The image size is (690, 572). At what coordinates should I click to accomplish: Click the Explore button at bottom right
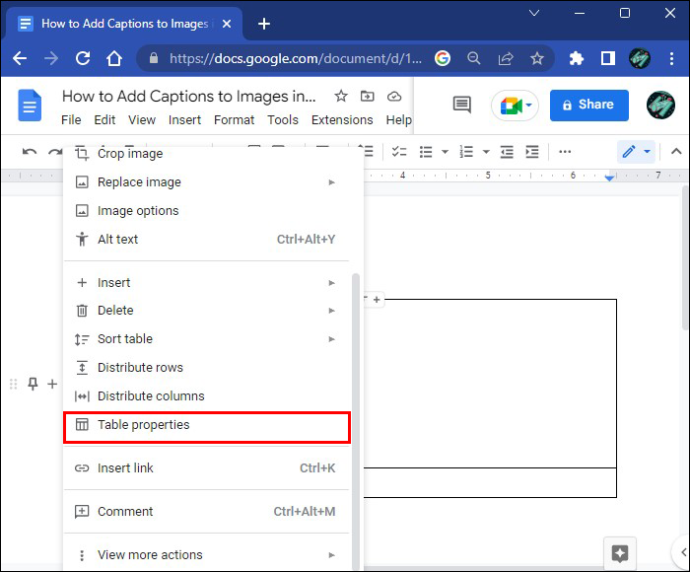[620, 553]
